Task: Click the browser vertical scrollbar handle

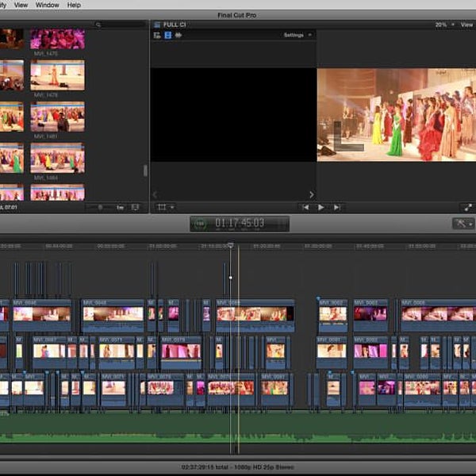Action: [x=145, y=171]
